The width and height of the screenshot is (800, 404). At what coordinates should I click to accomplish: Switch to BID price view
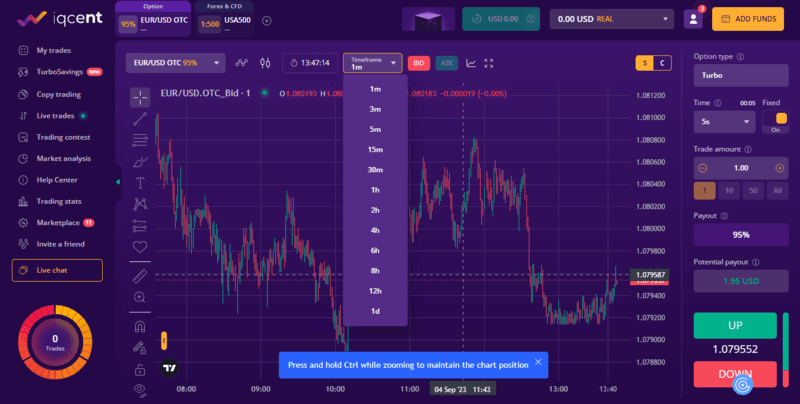coord(419,63)
